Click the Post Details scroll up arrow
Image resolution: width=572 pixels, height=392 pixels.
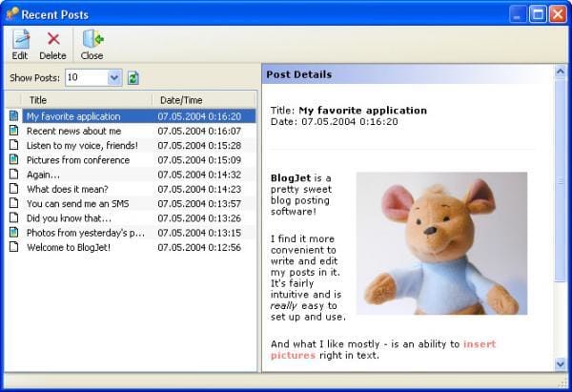(x=561, y=72)
